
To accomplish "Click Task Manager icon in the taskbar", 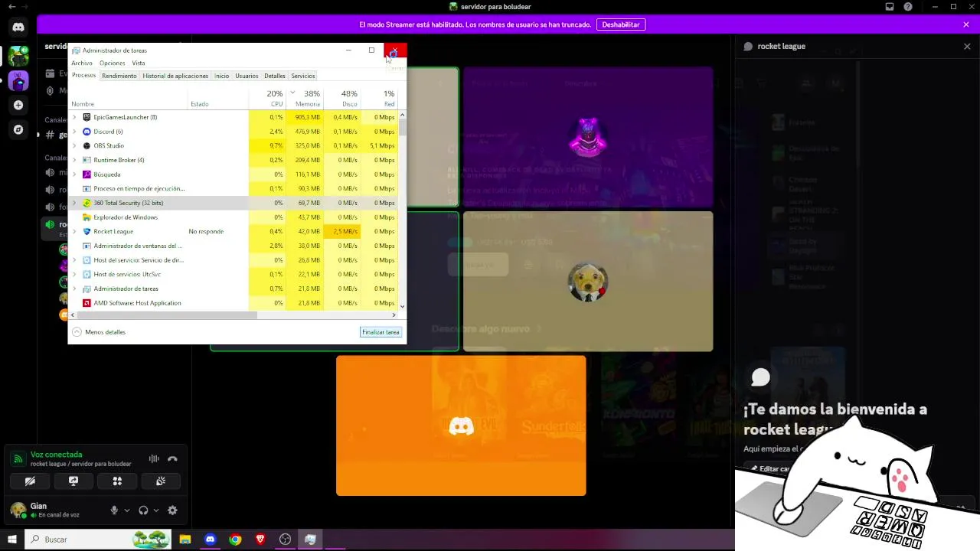I will (310, 540).
